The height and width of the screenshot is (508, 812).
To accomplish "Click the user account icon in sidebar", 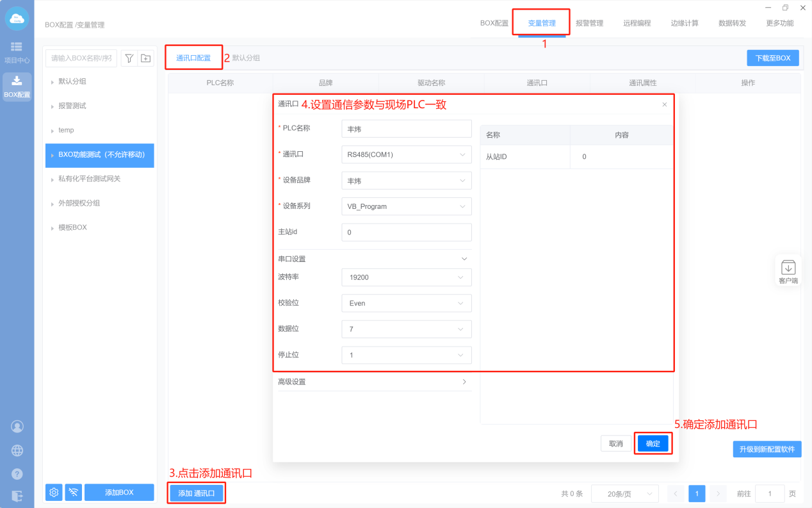I will point(17,426).
